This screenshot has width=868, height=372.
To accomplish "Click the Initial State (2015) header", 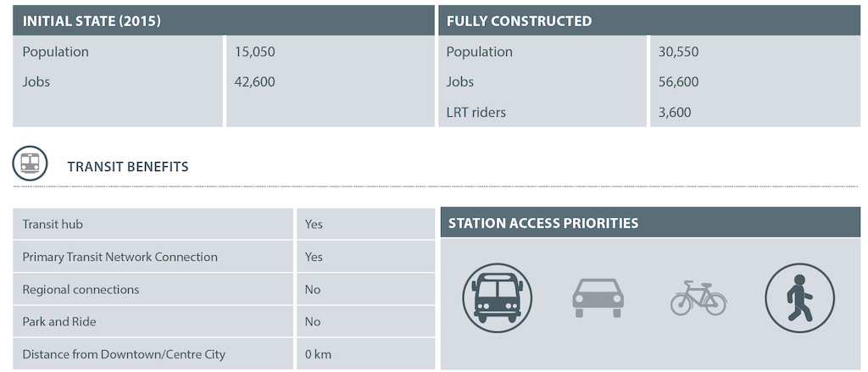I will pyautogui.click(x=224, y=20).
